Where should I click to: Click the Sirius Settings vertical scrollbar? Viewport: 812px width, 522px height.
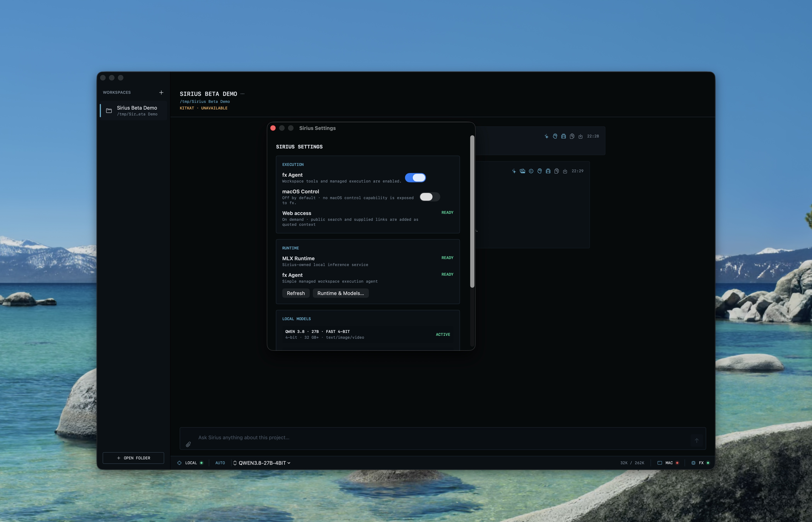coord(472,212)
